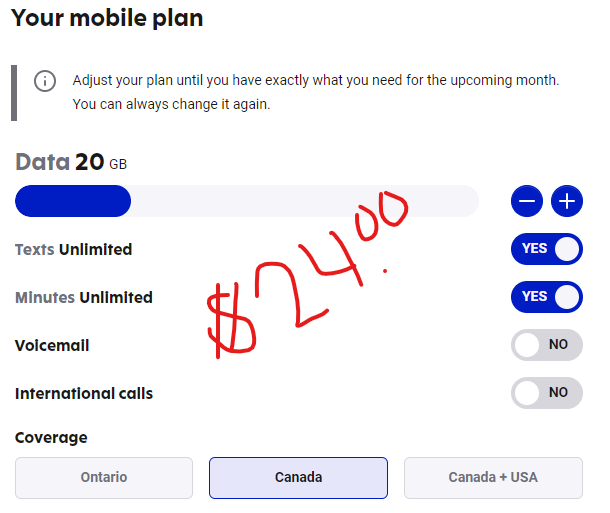Viewport: 610px width, 513px height.
Task: Click the info circle icon
Action: click(x=45, y=81)
